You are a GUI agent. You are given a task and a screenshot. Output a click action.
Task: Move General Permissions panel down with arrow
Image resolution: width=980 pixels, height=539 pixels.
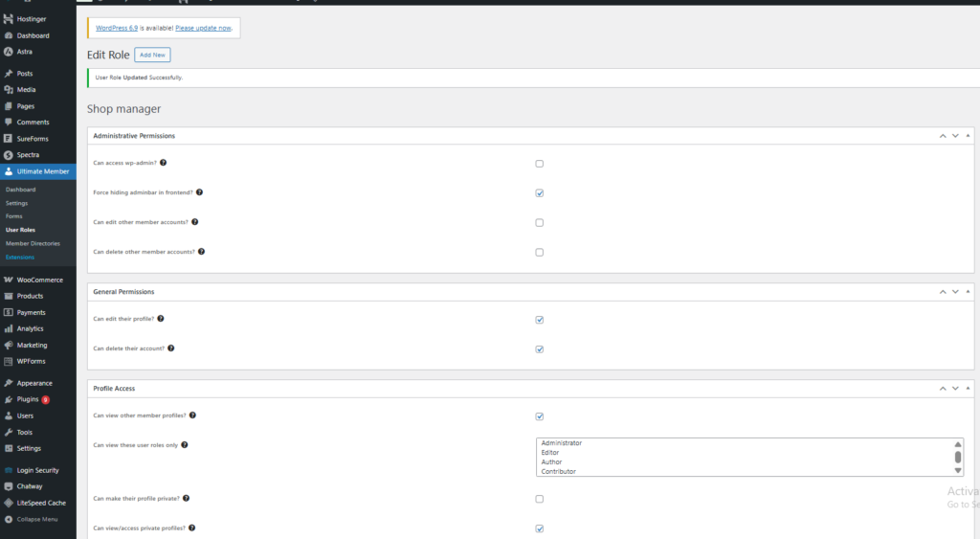point(954,291)
